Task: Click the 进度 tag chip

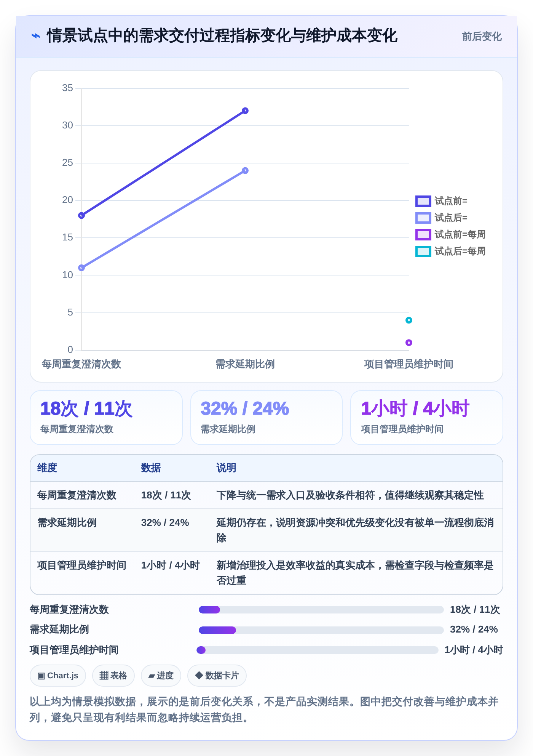Action: click(161, 676)
